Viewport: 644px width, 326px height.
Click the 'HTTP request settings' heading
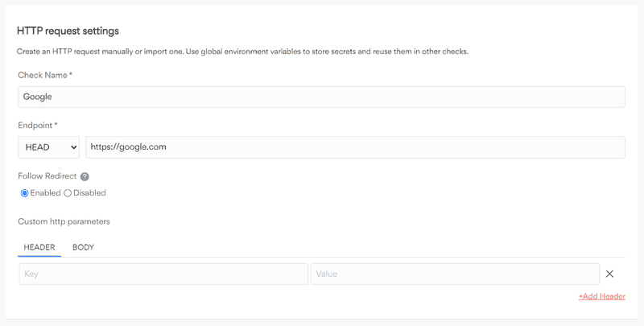click(x=68, y=31)
